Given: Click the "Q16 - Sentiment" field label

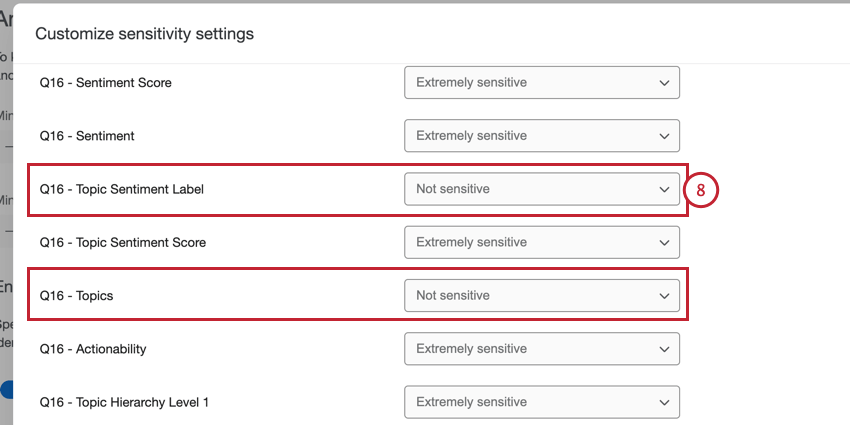Looking at the screenshot, I should point(87,135).
